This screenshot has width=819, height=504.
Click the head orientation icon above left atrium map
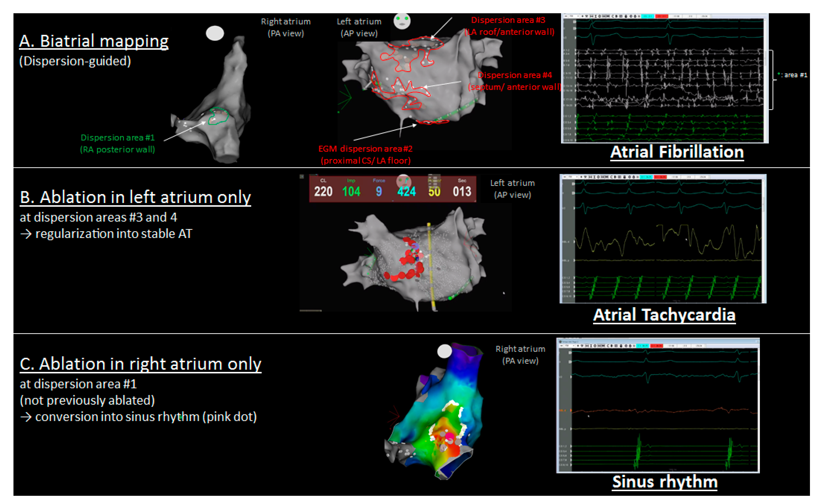pos(402,21)
